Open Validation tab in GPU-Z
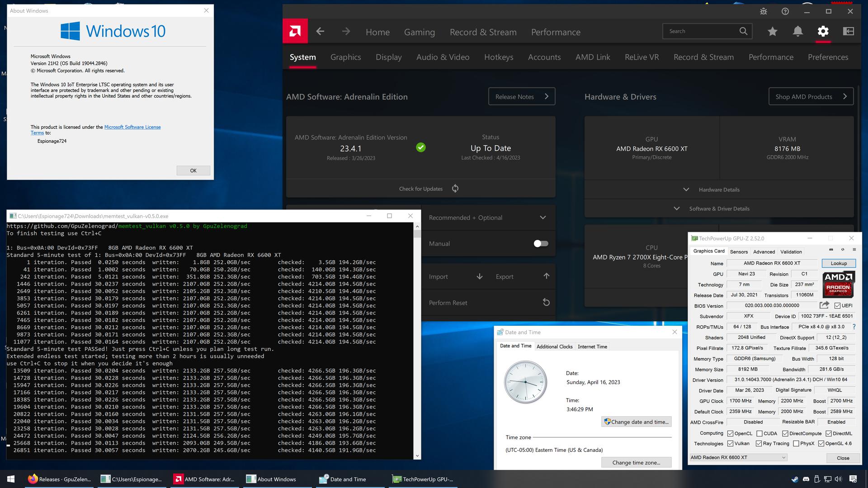Viewport: 868px width, 488px height. coord(791,252)
